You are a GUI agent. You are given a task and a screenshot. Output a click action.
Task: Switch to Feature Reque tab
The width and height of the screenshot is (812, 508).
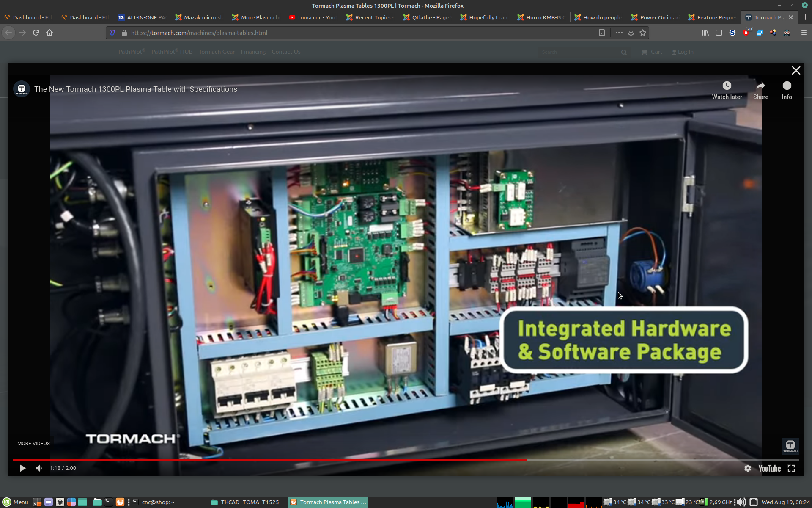pos(712,17)
